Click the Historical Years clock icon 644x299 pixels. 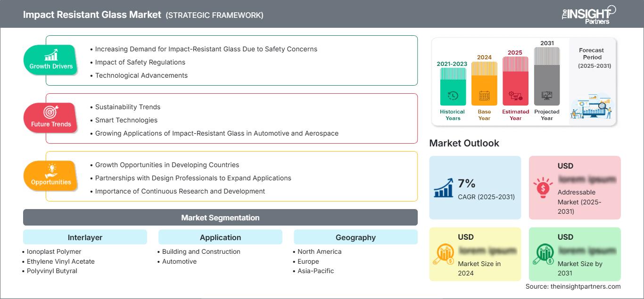pyautogui.click(x=453, y=96)
